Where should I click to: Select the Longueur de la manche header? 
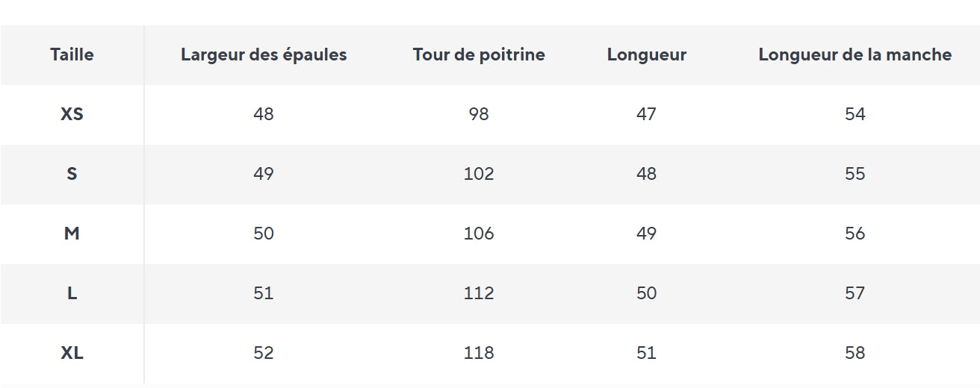point(855,54)
